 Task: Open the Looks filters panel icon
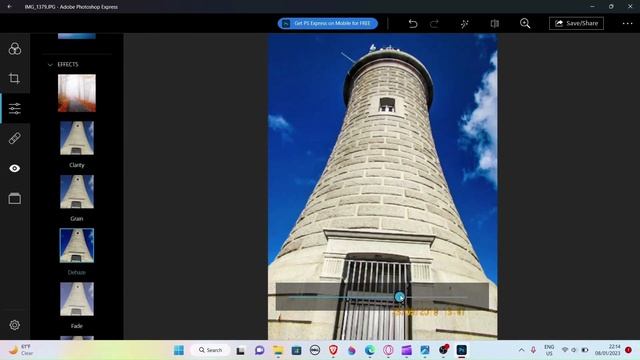point(15,49)
